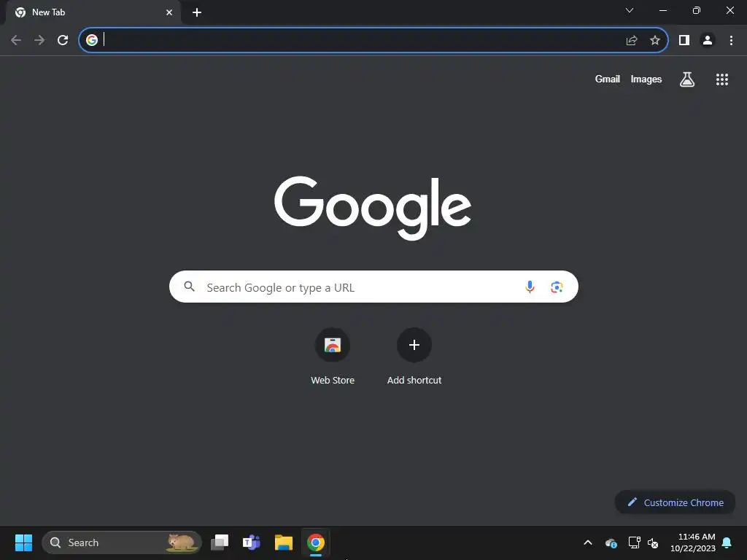
Task: Open Search Labs flask icon
Action: pos(687,79)
